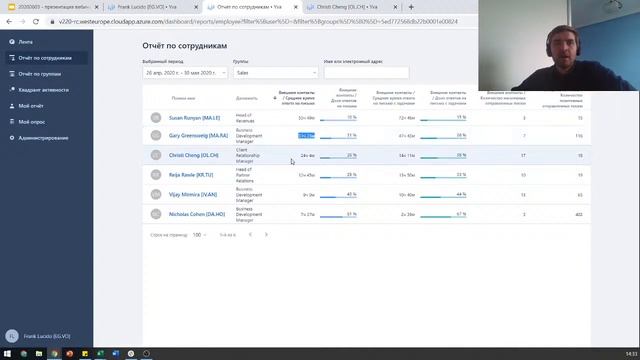640x360 pixels.
Task: Click Vijay Mimira's avatar
Action: 156,194
